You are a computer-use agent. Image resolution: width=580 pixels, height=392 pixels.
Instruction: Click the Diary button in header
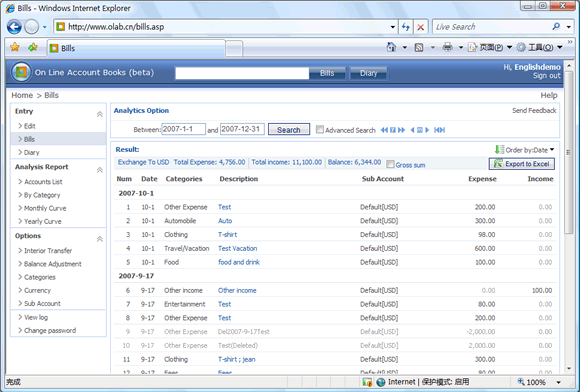tap(368, 73)
